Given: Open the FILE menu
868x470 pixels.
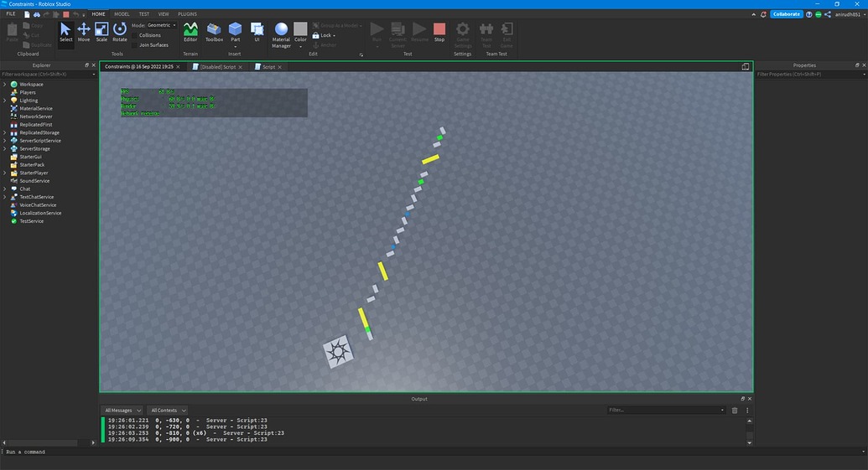Looking at the screenshot, I should (x=11, y=14).
